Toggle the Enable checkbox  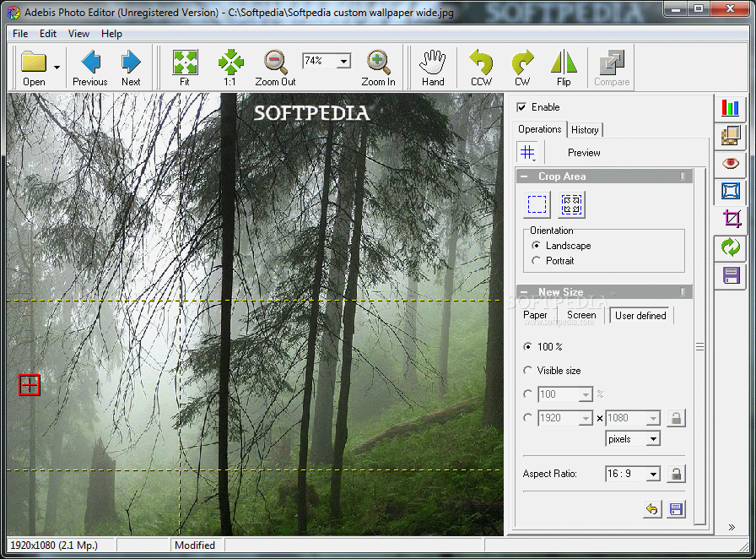pos(521,107)
